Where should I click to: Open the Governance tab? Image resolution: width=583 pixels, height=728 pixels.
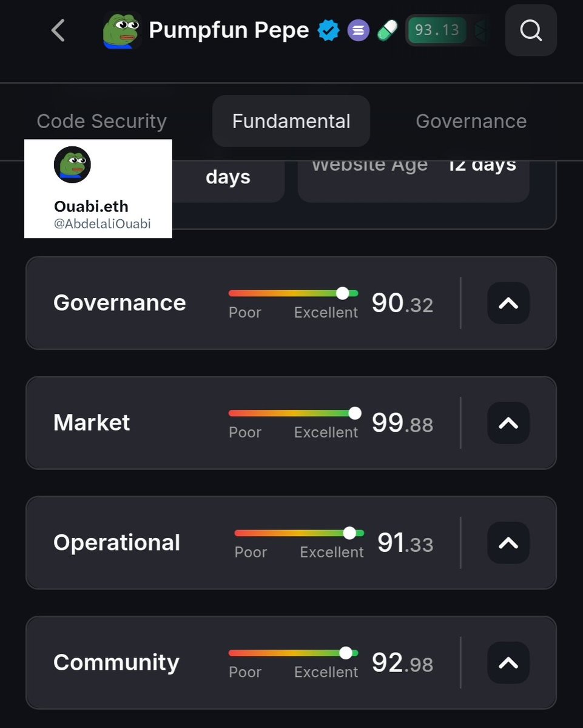tap(471, 121)
